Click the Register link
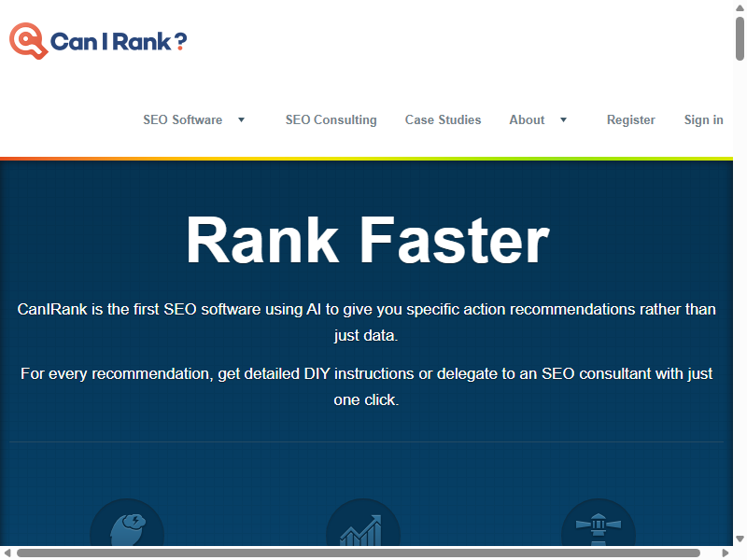This screenshot has width=747, height=560. pos(631,120)
